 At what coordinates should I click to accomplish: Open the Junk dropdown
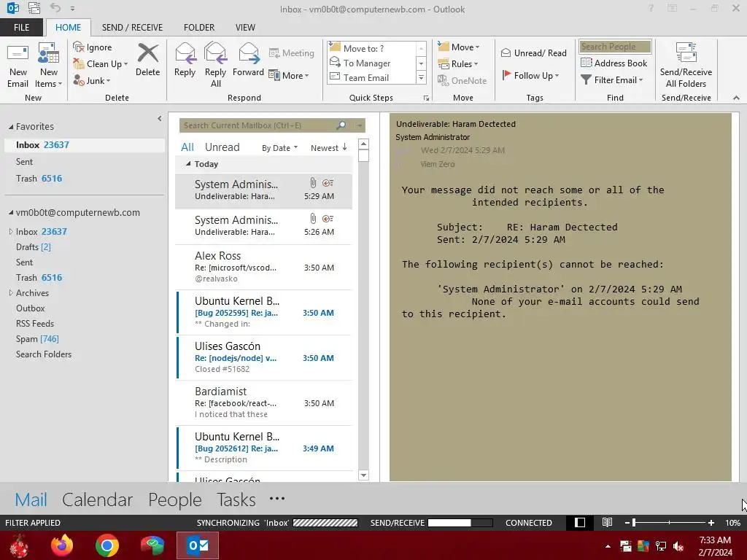[91, 80]
